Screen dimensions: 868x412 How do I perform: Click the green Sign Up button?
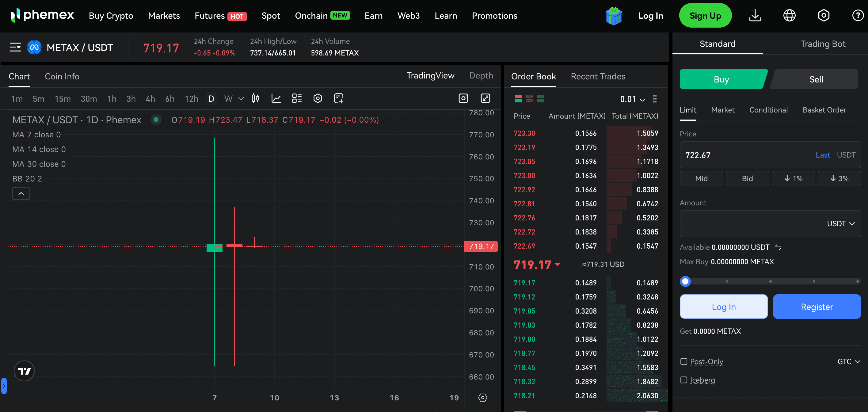click(705, 16)
